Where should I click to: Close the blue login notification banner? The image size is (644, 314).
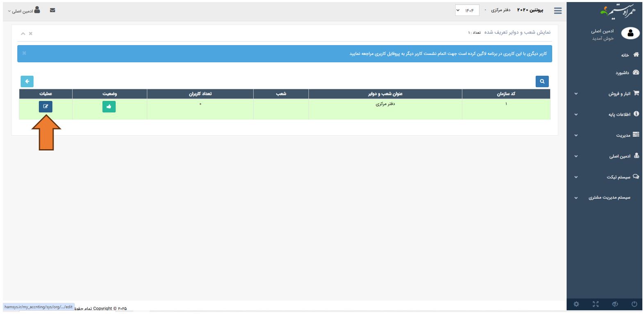[x=24, y=53]
